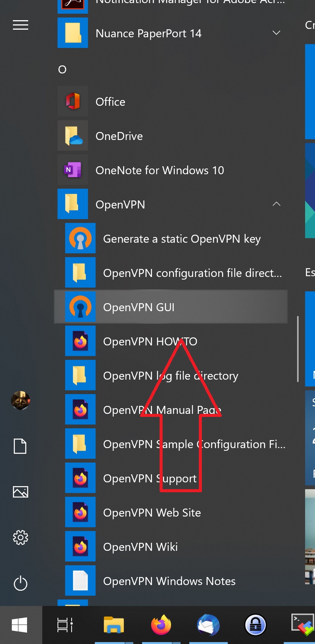Viewport: 315px width, 644px height.
Task: Click the OpenVPN folder label
Action: pos(120,205)
